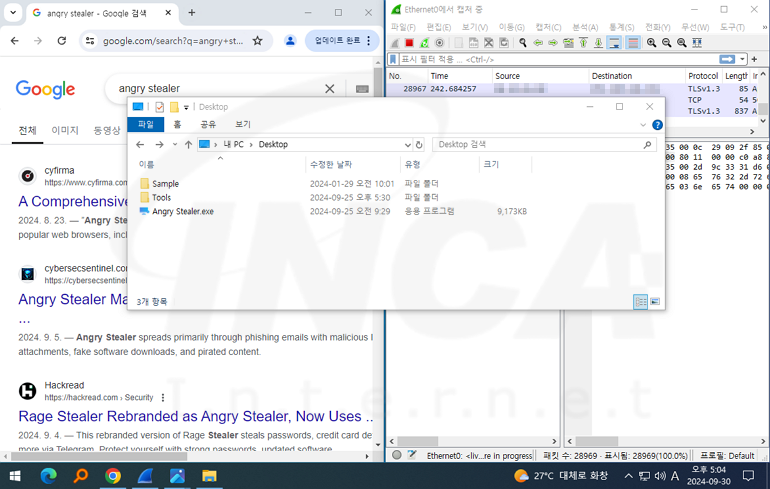Open Wireshark display filter bookmark menu
This screenshot has height=489, width=770.
point(393,59)
